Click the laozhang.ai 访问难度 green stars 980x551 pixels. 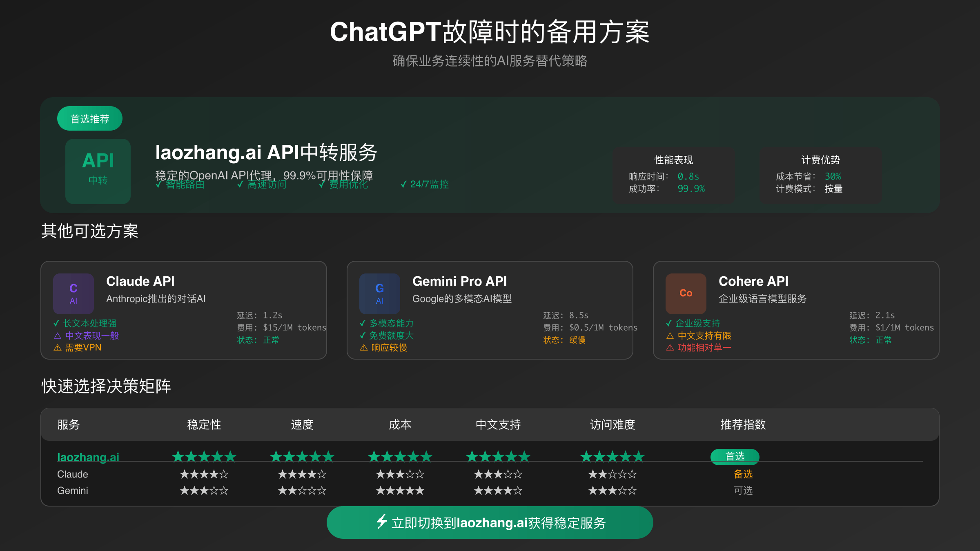(x=612, y=457)
